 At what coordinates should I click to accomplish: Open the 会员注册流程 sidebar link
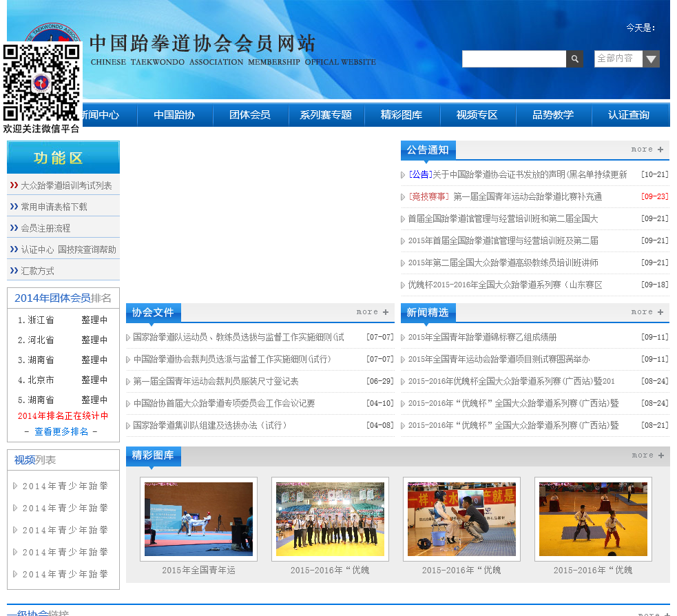[x=45, y=228]
